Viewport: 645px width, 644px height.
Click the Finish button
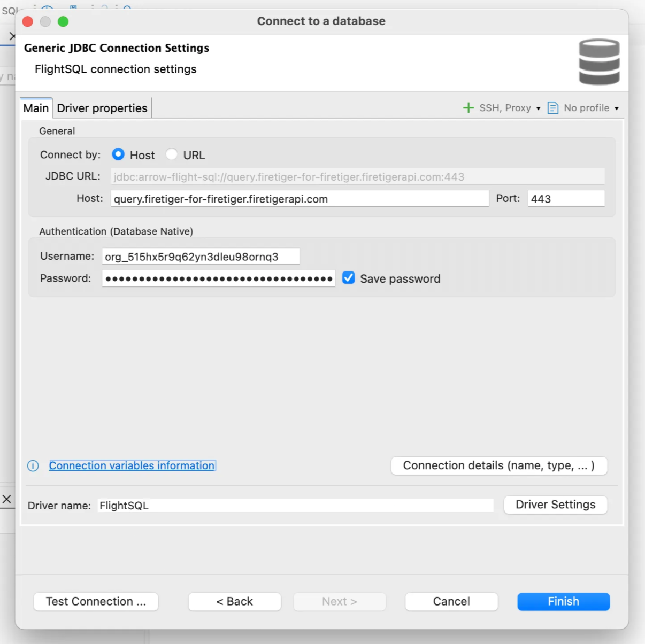click(x=563, y=601)
